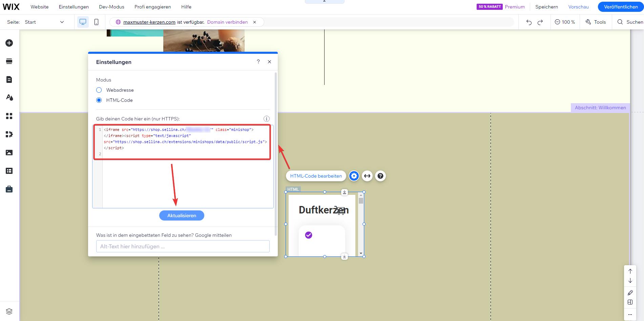
Task: Open the Dev-Modus menu
Action: tap(111, 7)
